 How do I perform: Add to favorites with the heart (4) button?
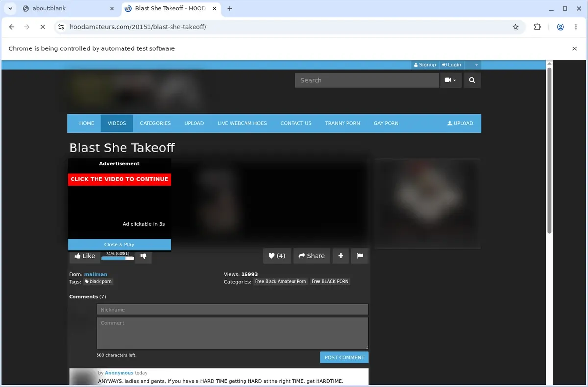[x=277, y=256]
